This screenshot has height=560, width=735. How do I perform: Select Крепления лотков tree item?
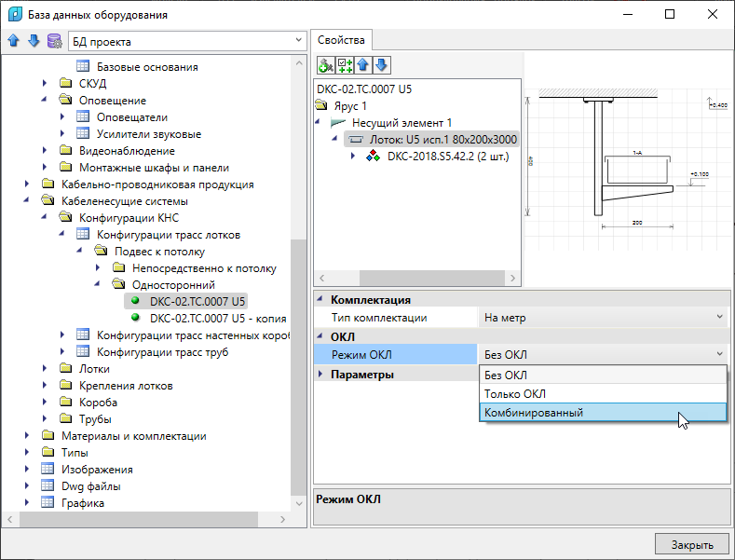[x=126, y=386]
